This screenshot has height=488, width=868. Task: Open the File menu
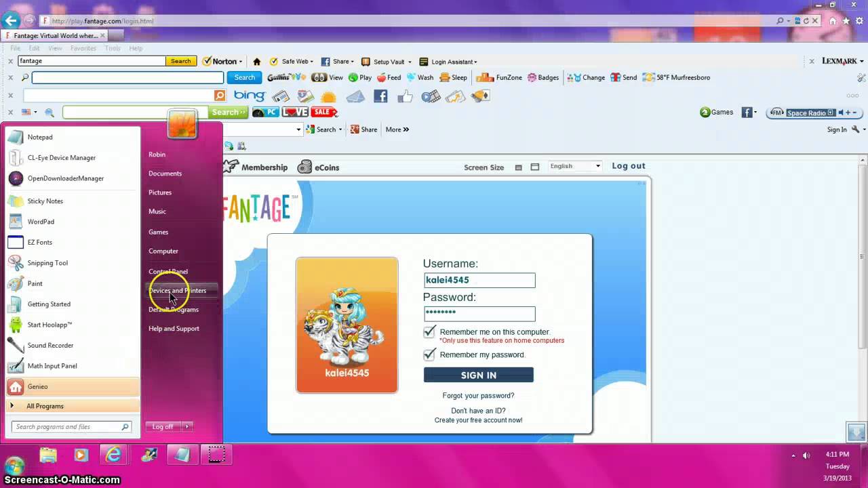click(16, 48)
